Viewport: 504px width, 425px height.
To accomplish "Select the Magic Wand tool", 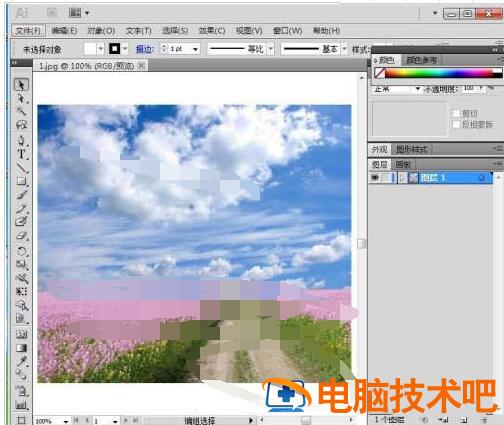I will [x=21, y=111].
